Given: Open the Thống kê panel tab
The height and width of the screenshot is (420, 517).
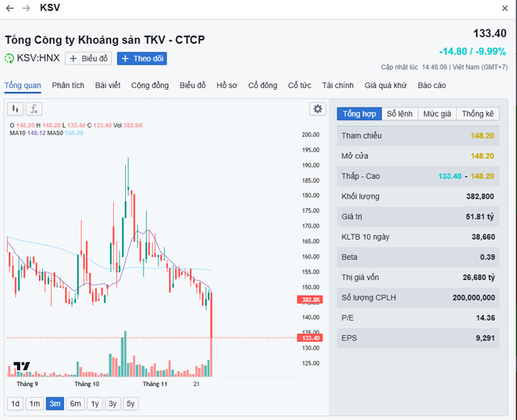Looking at the screenshot, I should (x=478, y=114).
